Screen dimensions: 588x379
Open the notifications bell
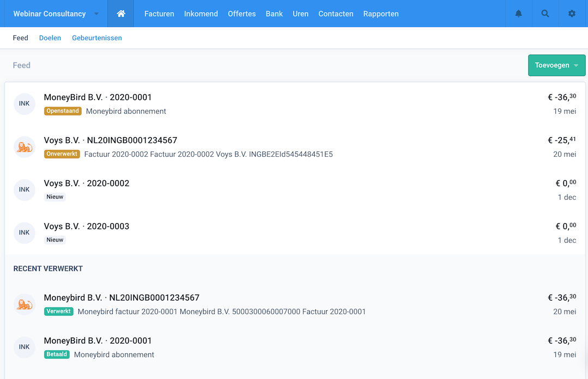pos(519,14)
